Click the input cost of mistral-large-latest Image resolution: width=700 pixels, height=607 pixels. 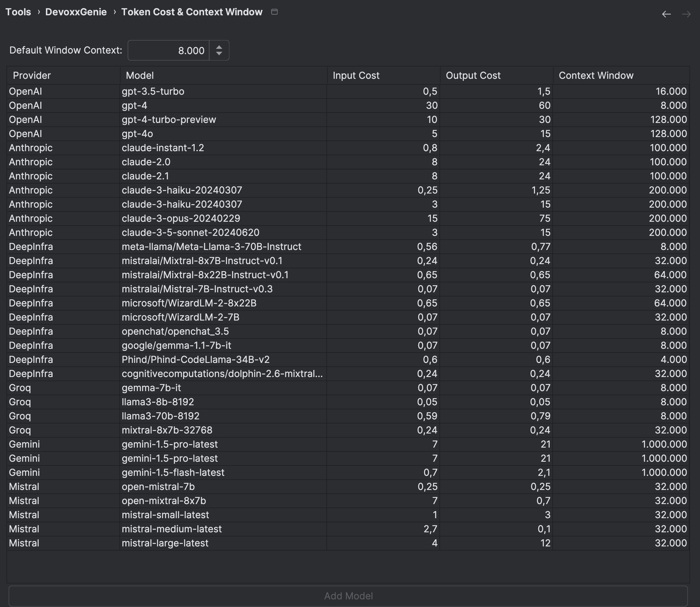(434, 543)
